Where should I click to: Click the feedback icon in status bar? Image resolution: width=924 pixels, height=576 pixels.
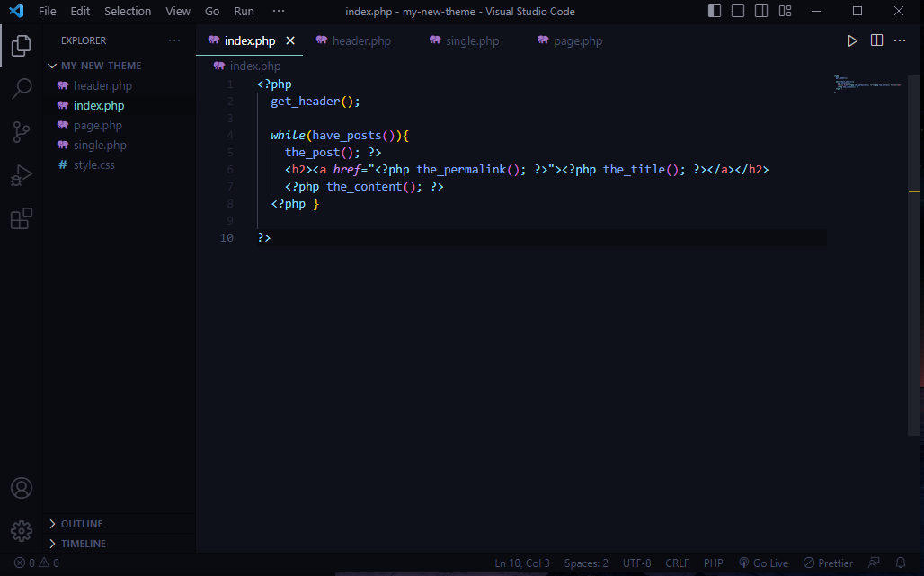tap(875, 563)
